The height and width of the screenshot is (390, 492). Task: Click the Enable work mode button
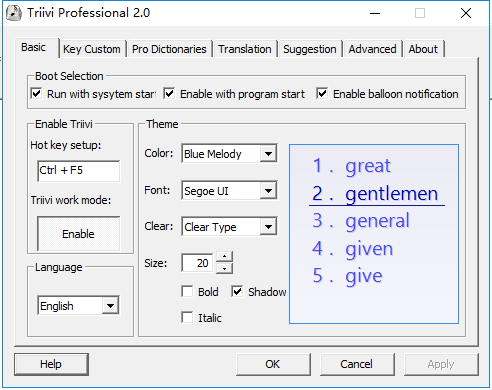point(79,234)
